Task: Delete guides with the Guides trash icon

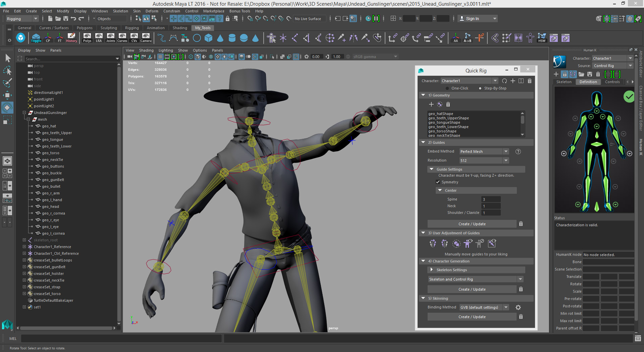Action: (x=521, y=224)
